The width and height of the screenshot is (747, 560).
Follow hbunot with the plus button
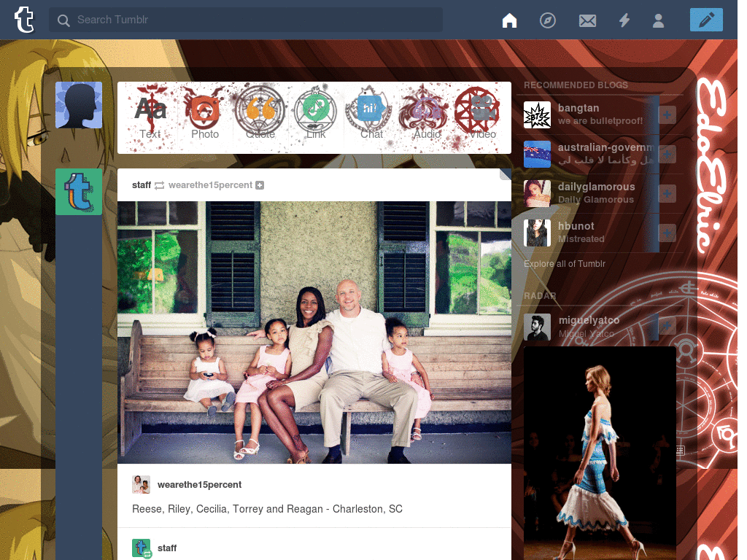667,233
